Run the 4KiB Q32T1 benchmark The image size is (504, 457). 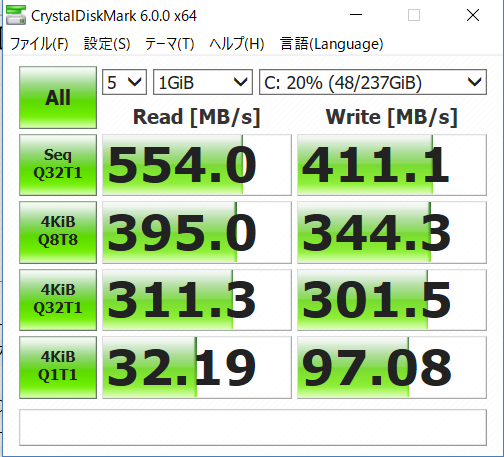point(58,300)
